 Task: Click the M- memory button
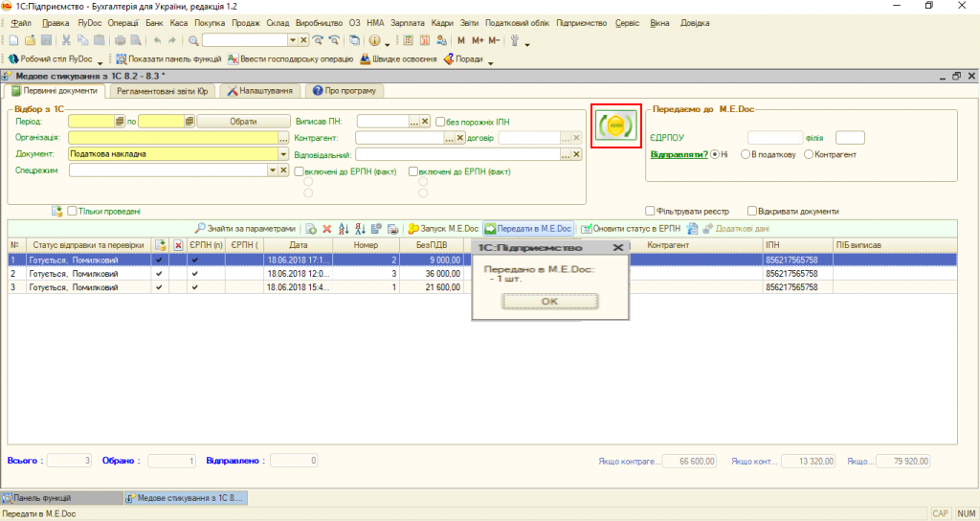click(x=494, y=40)
